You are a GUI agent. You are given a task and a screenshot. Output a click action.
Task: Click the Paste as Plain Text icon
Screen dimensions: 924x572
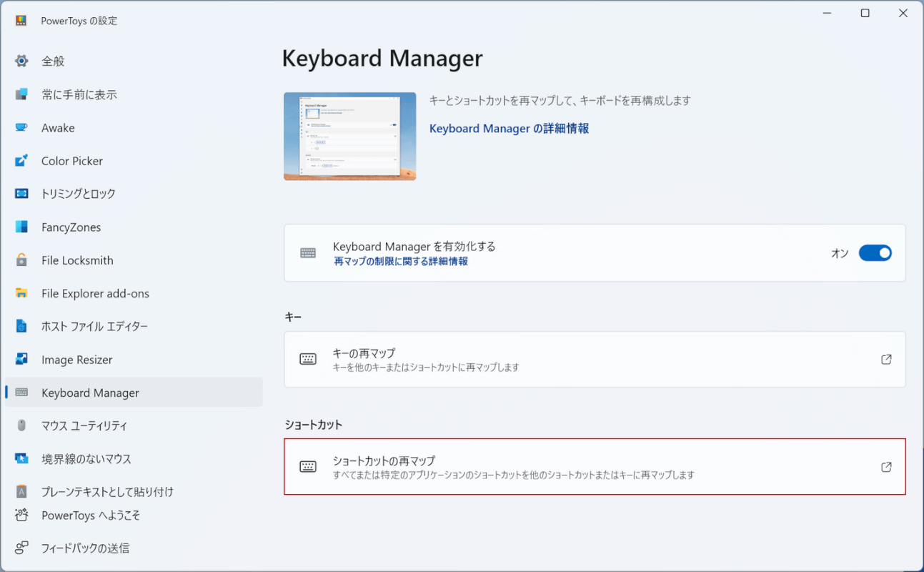(x=21, y=492)
